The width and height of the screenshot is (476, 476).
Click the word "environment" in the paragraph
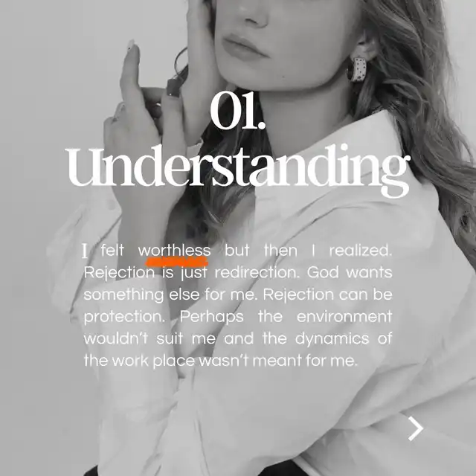click(344, 317)
